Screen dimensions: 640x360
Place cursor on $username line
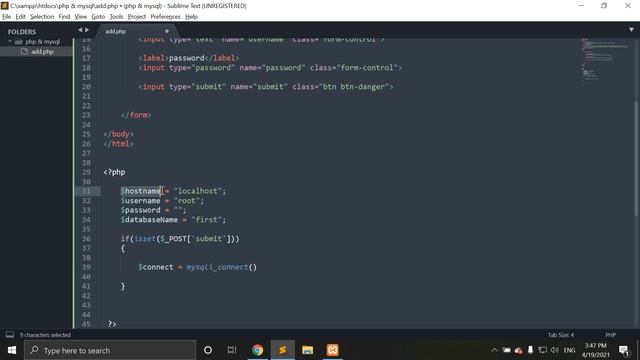click(x=162, y=201)
